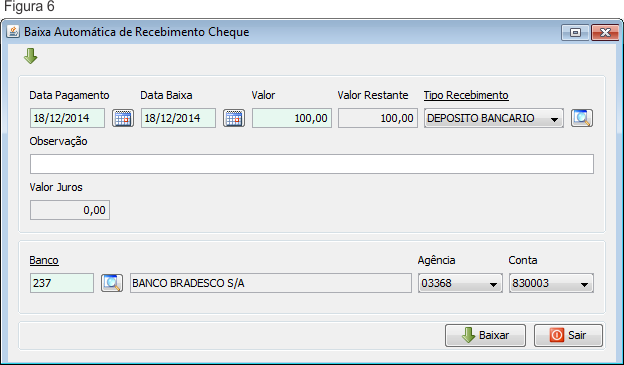Click the window title Baixa Automática de Recebimento Cheque
Screen dimensions: 624x365
136,32
